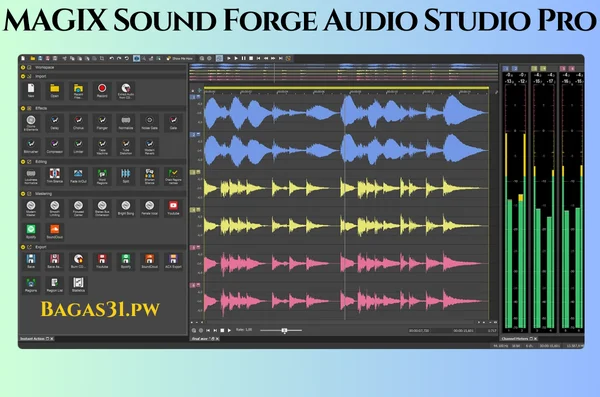600x397 pixels.
Task: Toggle pink channel 5 indicator above meters
Action: pyautogui.click(x=562, y=69)
